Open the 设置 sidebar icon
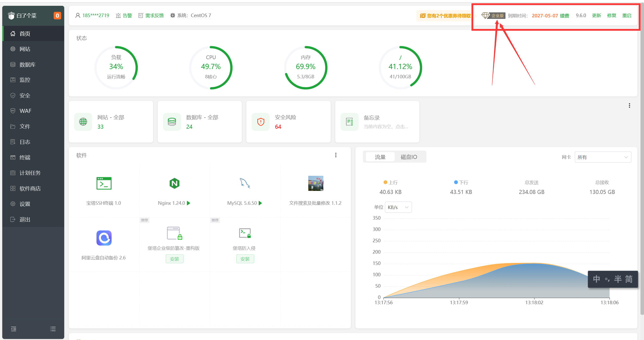This screenshot has height=340, width=644. tap(25, 204)
